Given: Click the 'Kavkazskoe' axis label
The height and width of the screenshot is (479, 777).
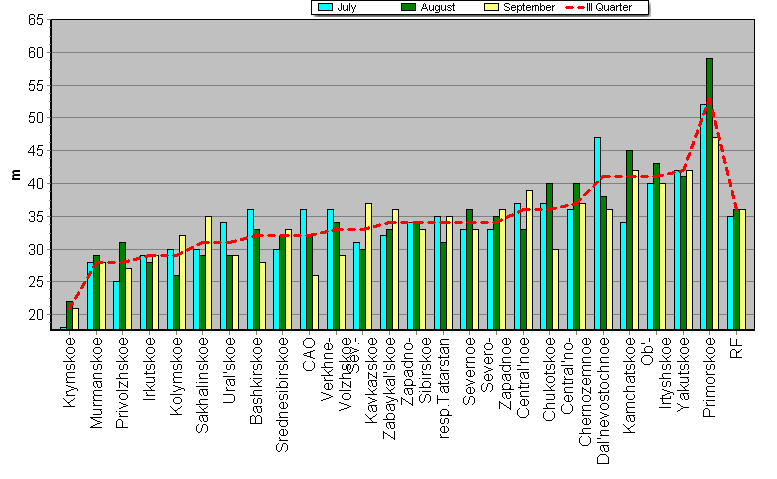Looking at the screenshot, I should point(371,380).
